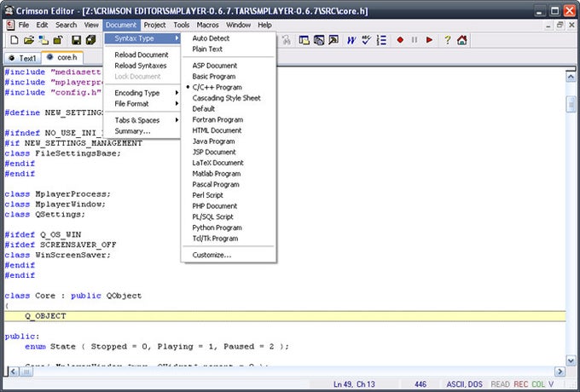Expand the Syntax Type submenu arrow
The height and width of the screenshot is (392, 580).
click(177, 38)
